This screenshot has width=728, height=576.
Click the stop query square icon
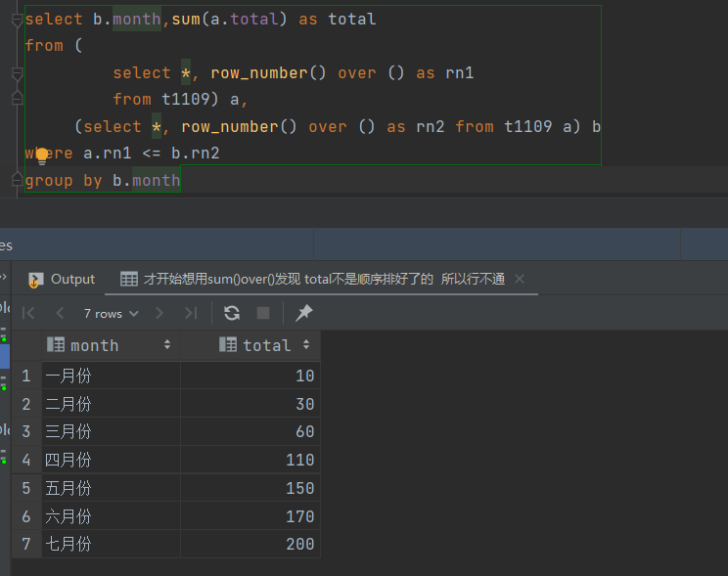point(263,313)
